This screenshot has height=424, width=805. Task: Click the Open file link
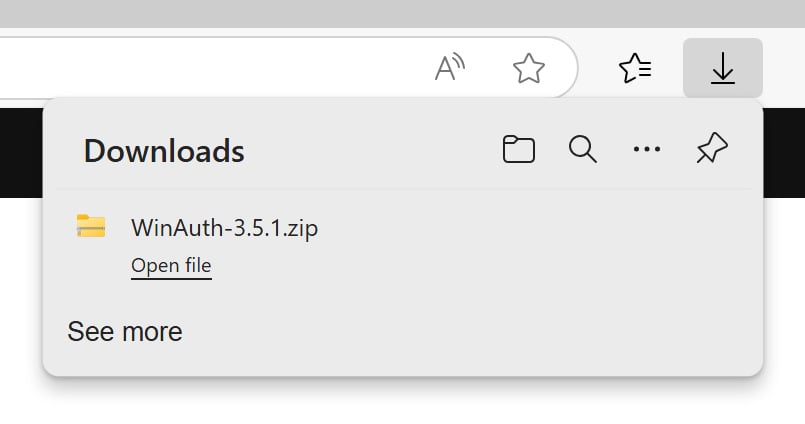[171, 266]
